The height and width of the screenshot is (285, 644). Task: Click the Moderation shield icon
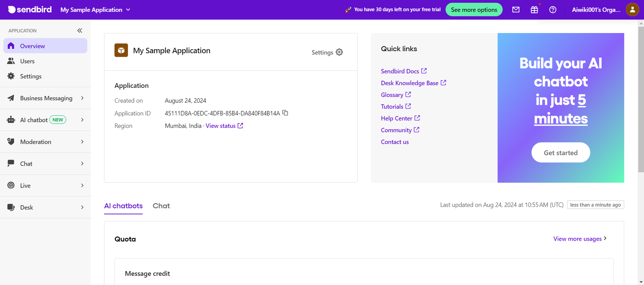click(11, 141)
